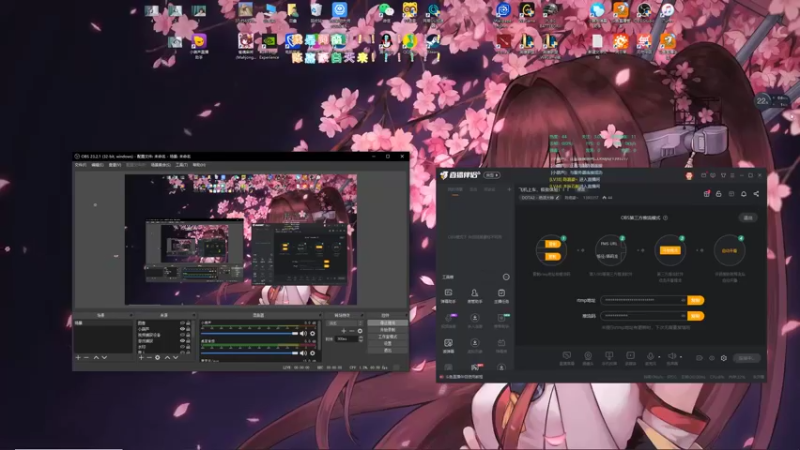Pop out the OBS 来源 dock panel
Screen dimensions: 800x450
tap(194, 315)
